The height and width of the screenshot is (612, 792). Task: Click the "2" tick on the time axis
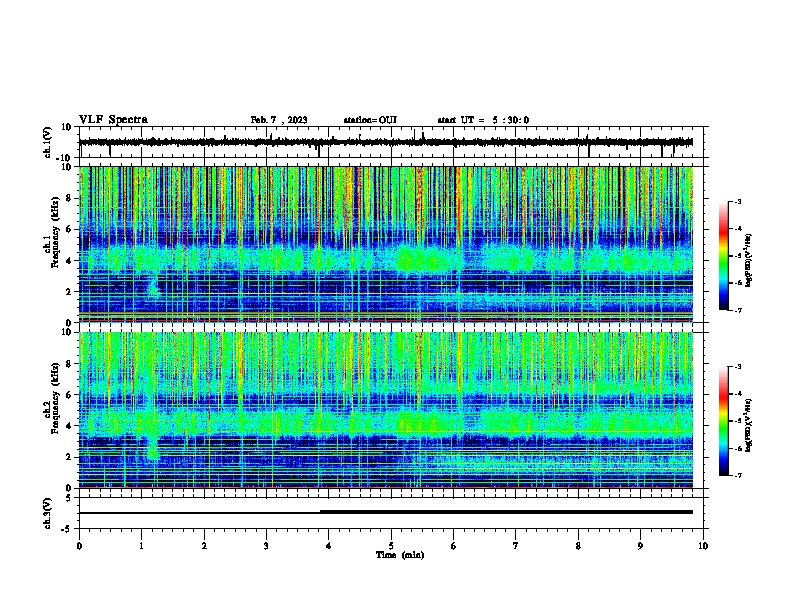click(204, 546)
